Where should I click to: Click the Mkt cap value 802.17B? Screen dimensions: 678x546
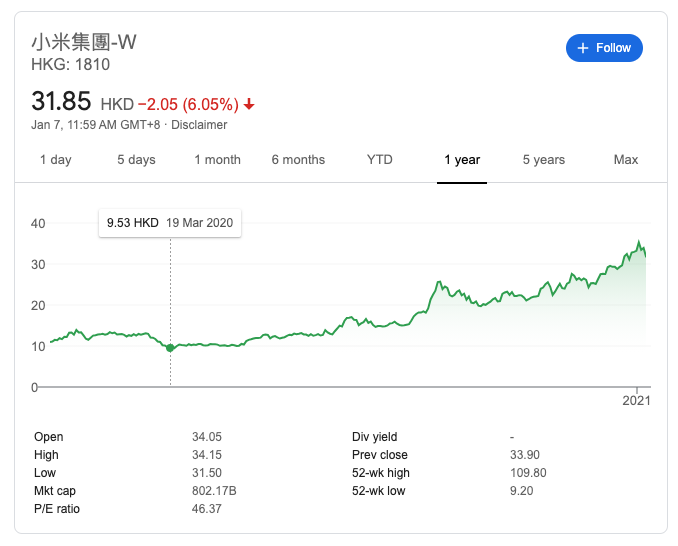pyautogui.click(x=214, y=491)
